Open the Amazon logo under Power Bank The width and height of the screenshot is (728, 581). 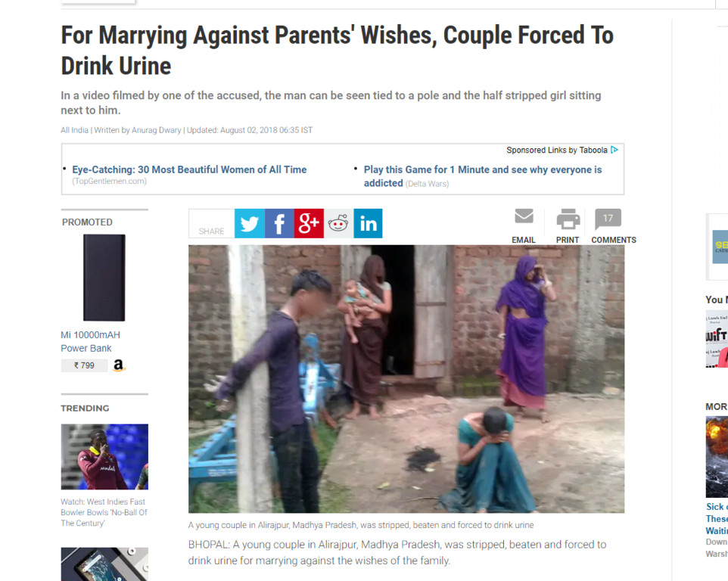(119, 365)
